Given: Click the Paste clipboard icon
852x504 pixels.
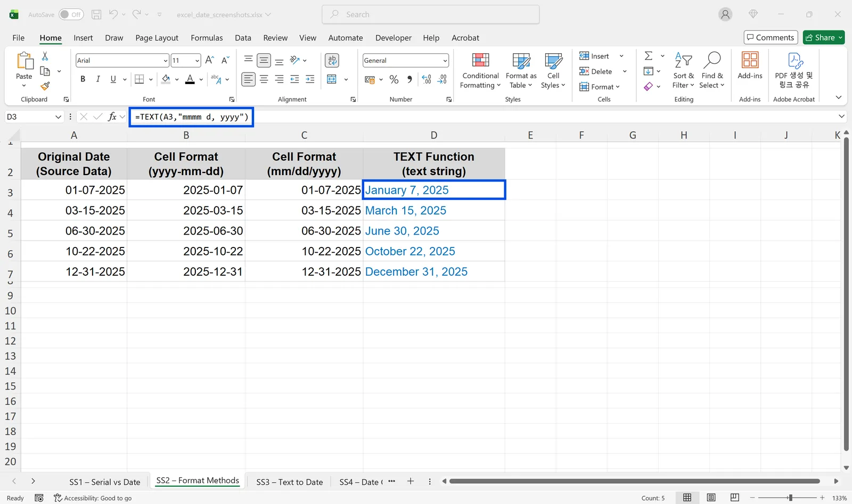Looking at the screenshot, I should [x=24, y=61].
